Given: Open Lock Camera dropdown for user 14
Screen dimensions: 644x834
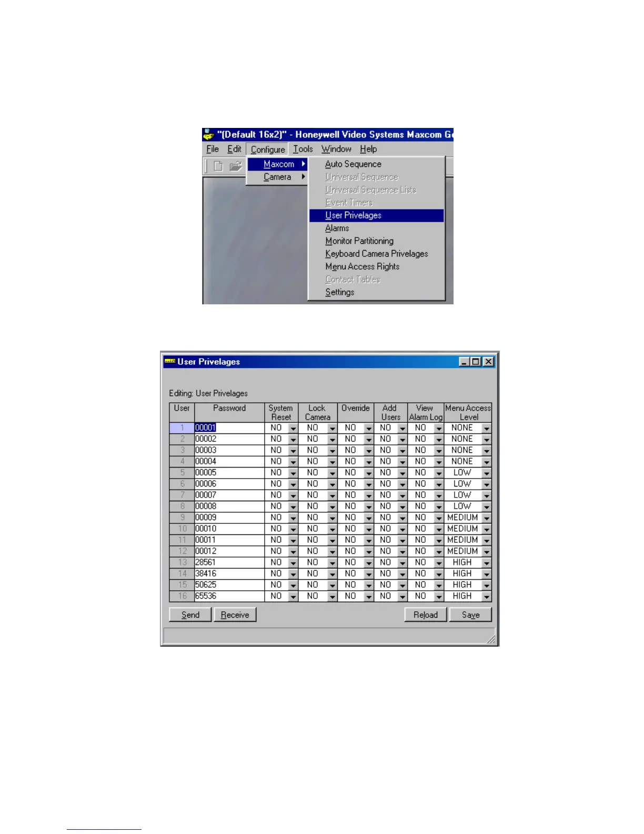Looking at the screenshot, I should (332, 574).
